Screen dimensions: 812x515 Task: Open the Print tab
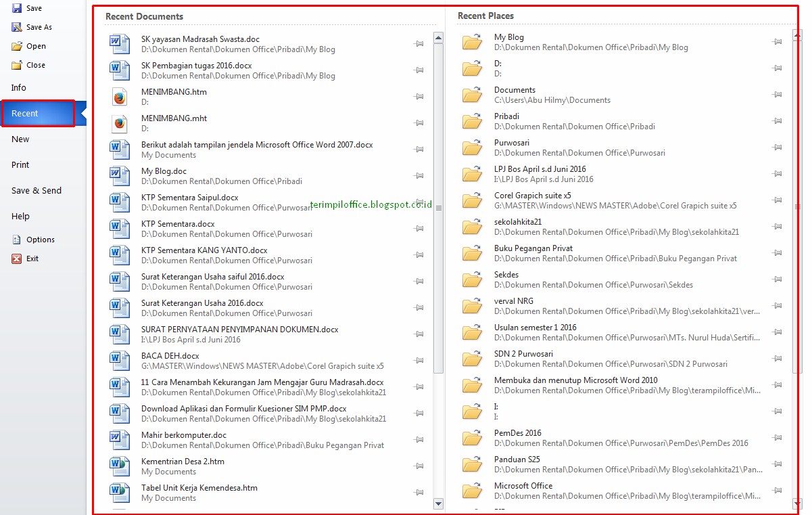coord(20,164)
